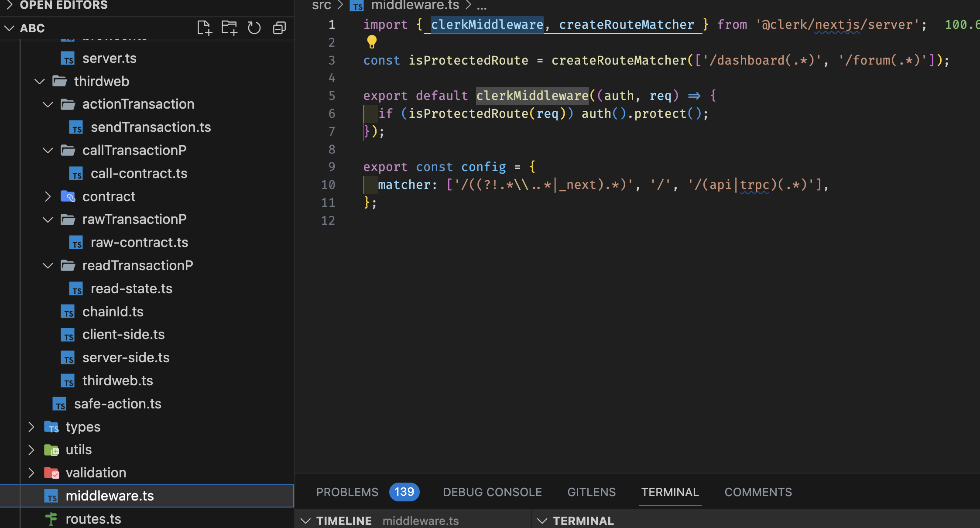This screenshot has height=528, width=980.
Task: Click line number 10 in the gutter
Action: click(x=328, y=185)
